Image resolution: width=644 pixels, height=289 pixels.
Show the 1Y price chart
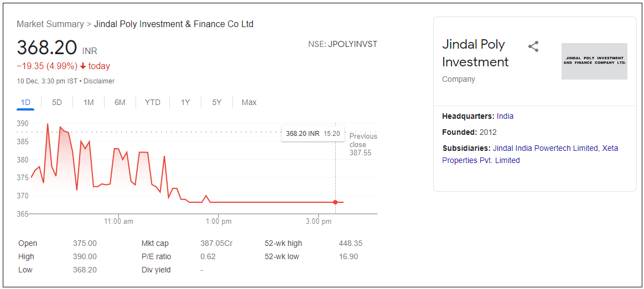point(185,102)
